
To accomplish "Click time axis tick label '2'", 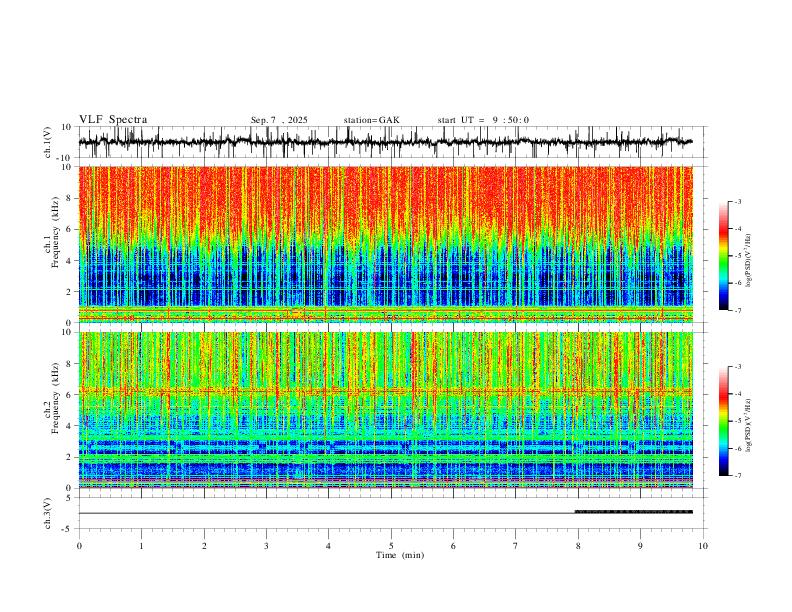I will (x=204, y=546).
